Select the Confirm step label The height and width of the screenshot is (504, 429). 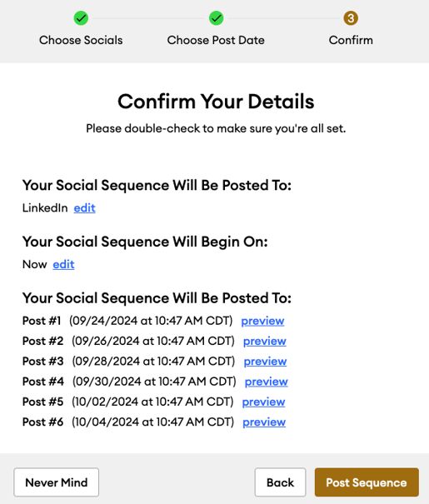(351, 40)
